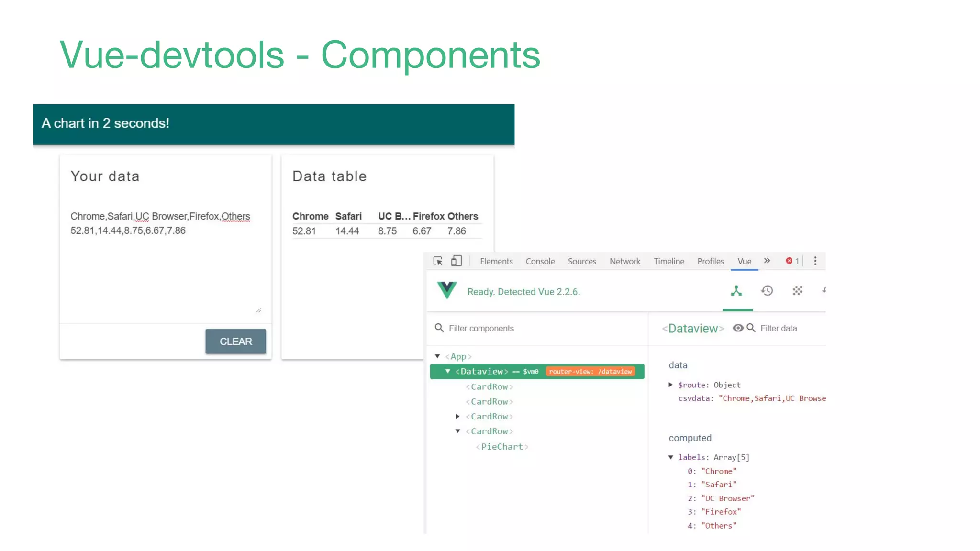Click the 52.81 table cell
980x551 pixels.
coord(304,231)
